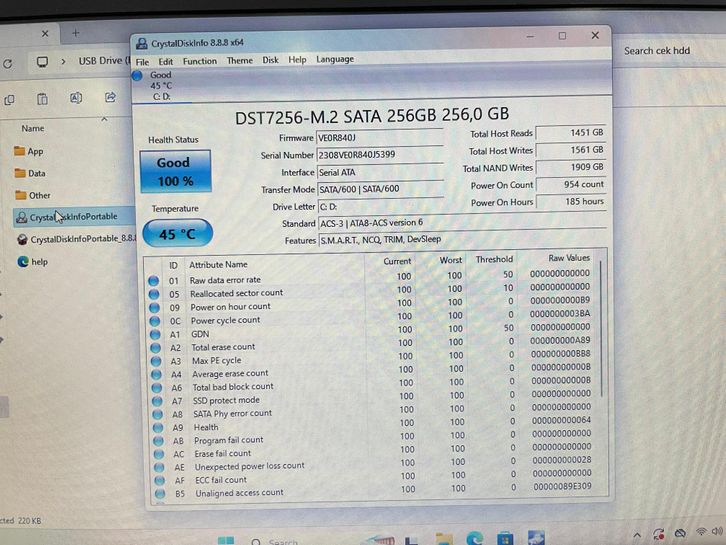Click the Power On Count value 954 count

pos(570,184)
